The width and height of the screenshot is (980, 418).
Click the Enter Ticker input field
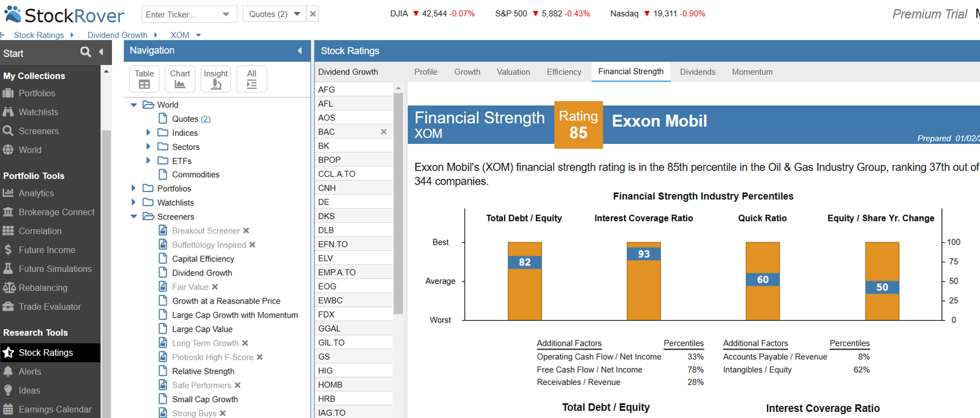point(181,14)
